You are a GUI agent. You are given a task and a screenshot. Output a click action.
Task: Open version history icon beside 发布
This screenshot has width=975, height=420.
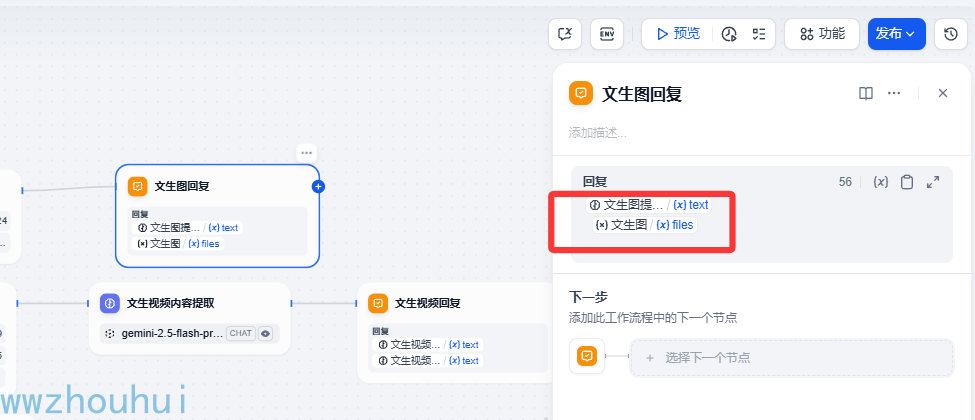point(951,34)
